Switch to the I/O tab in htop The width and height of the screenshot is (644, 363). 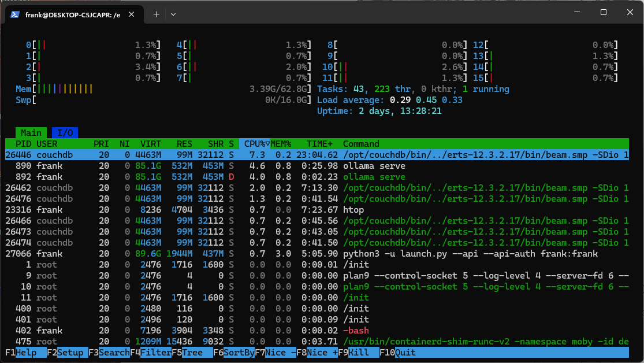(65, 133)
